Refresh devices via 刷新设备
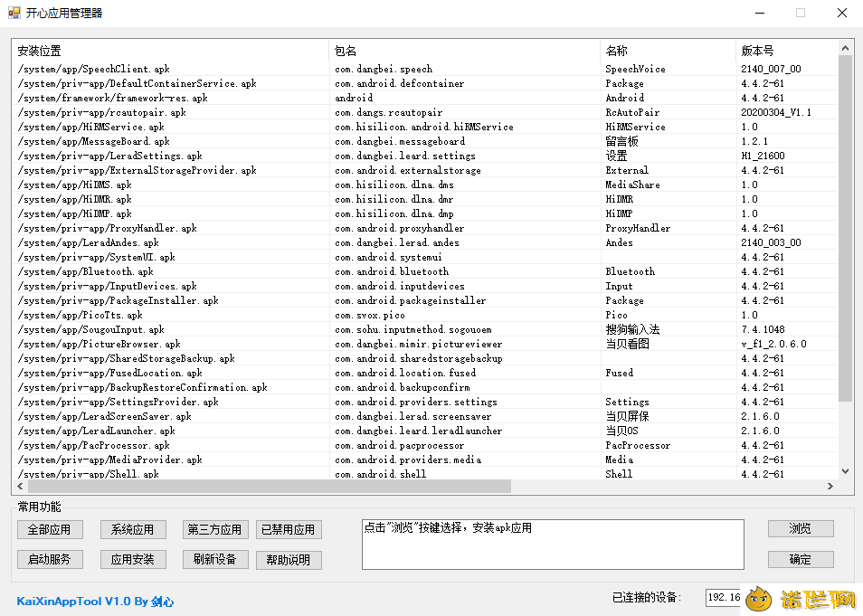This screenshot has width=863, height=616. click(215, 559)
